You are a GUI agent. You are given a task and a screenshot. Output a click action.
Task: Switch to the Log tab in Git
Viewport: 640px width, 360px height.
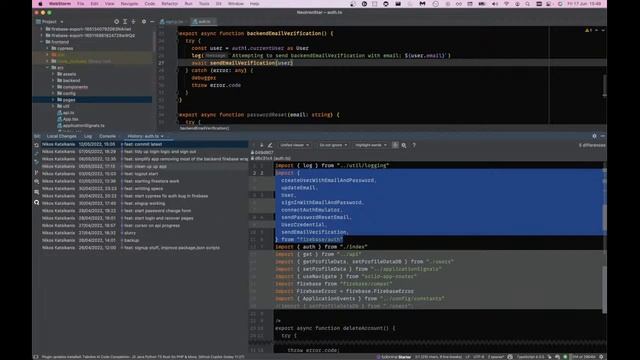pyautogui.click(x=88, y=136)
